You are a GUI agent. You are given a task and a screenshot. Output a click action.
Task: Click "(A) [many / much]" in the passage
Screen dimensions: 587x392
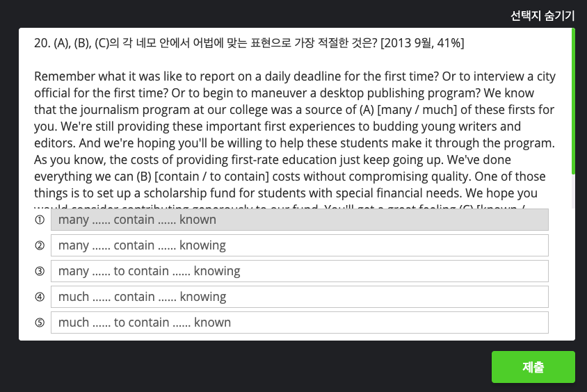tap(440, 110)
